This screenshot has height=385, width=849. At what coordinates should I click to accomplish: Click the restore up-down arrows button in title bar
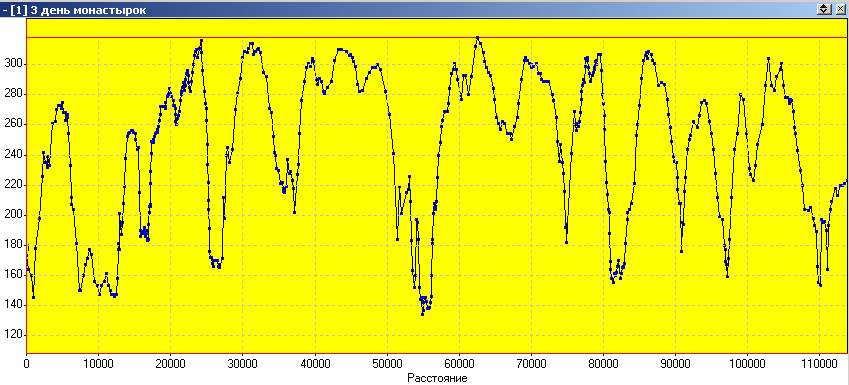825,9
